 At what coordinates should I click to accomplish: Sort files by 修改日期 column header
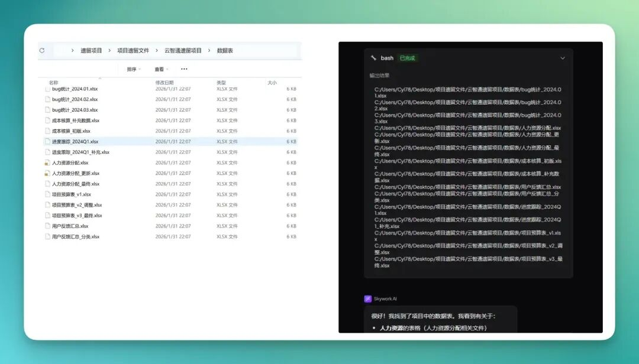tap(164, 83)
